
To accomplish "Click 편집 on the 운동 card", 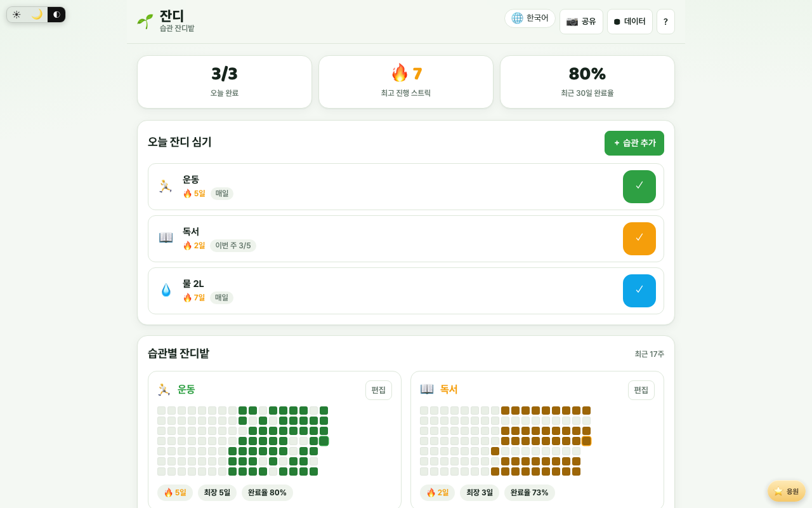I will (x=379, y=390).
